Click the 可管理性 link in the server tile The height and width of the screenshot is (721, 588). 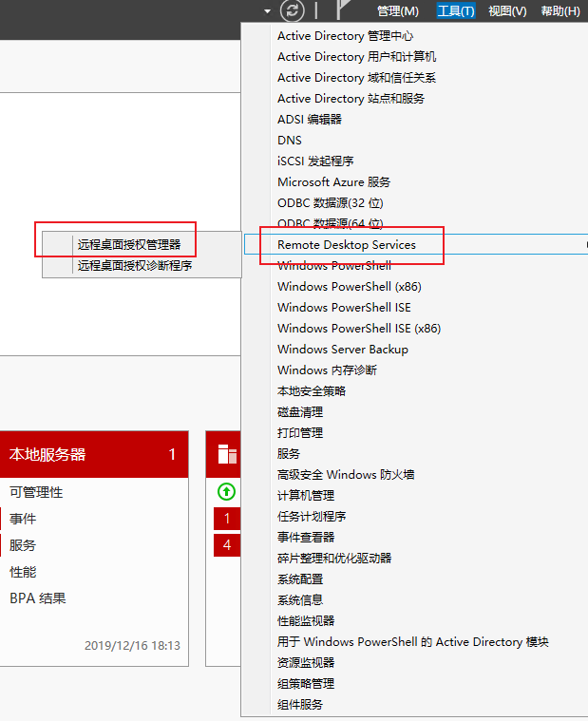coord(36,492)
